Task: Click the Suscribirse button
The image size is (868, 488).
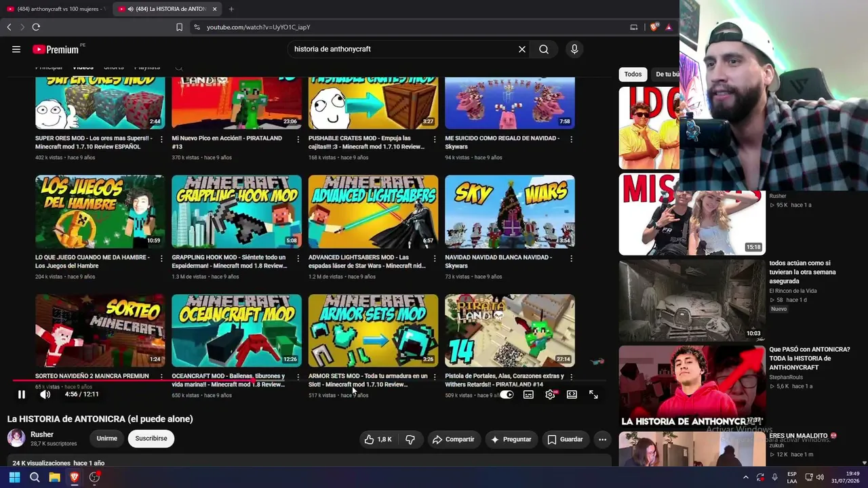Action: [151, 439]
